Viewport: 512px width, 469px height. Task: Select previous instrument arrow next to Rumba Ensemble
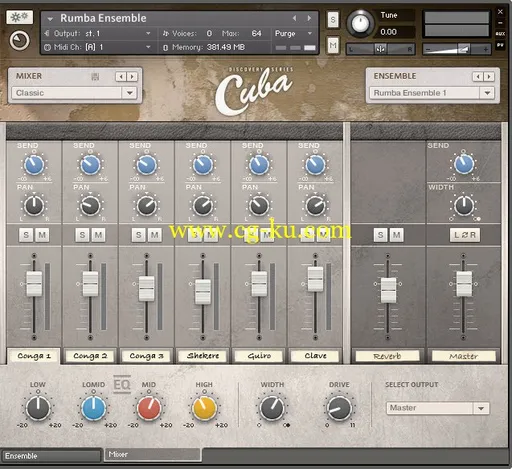294,18
